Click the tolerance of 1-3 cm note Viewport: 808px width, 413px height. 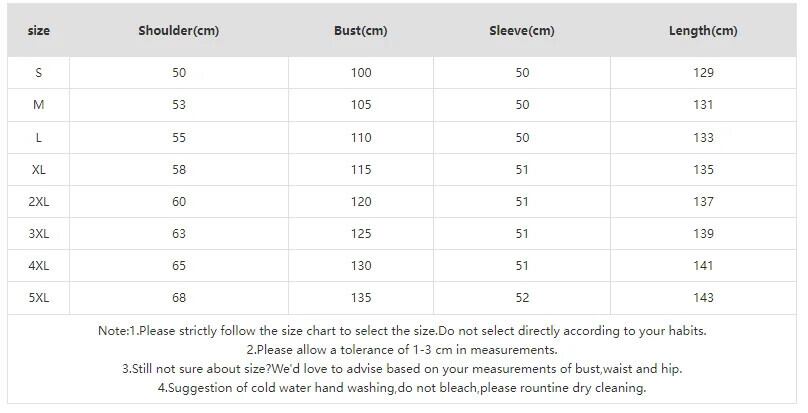tap(401, 350)
